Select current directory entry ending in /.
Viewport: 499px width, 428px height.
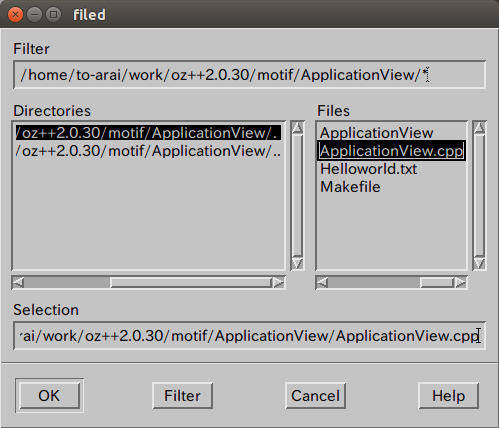(148, 133)
